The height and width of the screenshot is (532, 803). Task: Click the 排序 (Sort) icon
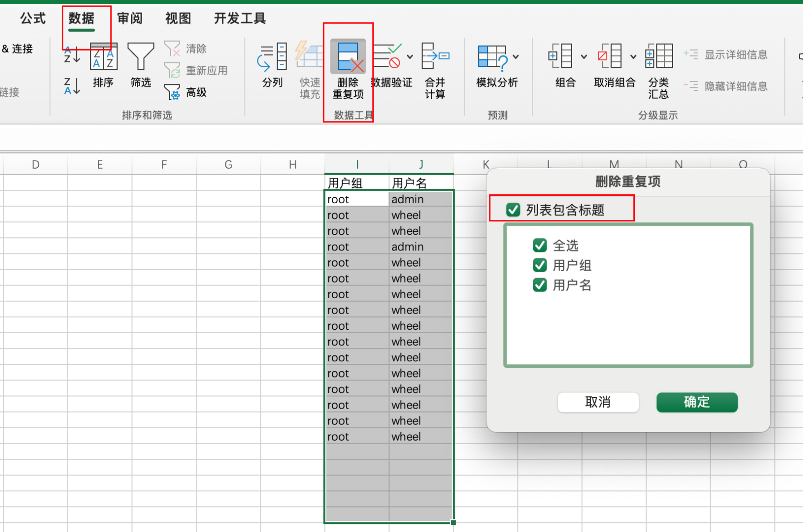[x=103, y=57]
